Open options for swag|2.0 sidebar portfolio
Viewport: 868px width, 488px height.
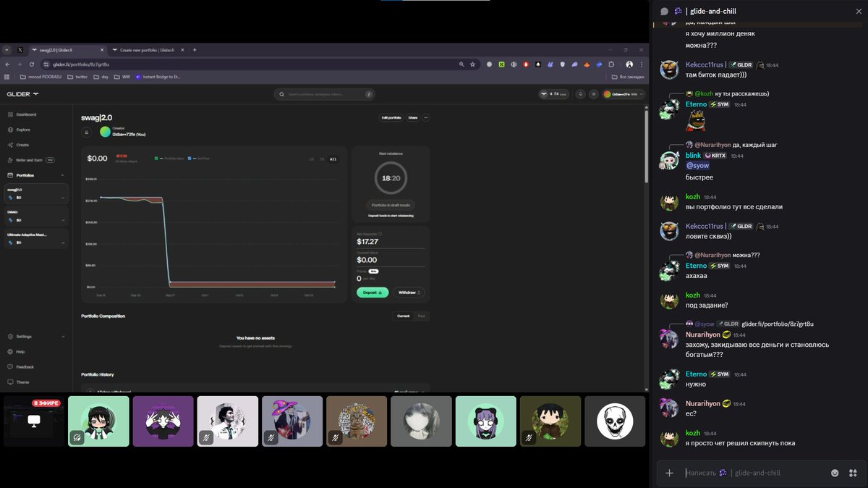(63, 197)
